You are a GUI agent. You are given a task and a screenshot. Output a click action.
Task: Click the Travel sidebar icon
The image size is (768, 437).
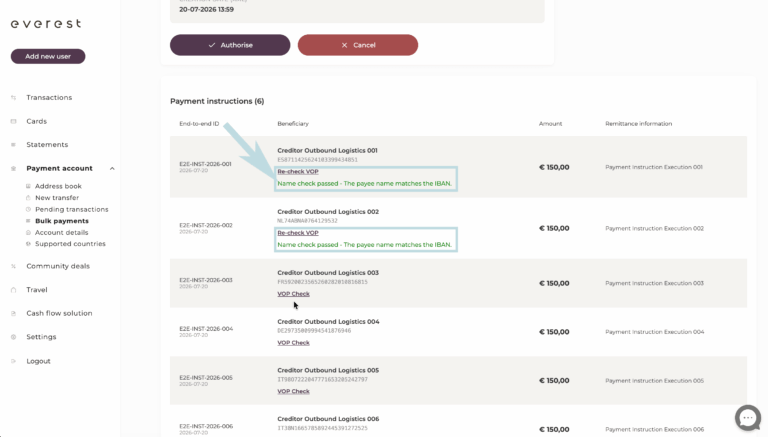[13, 290]
